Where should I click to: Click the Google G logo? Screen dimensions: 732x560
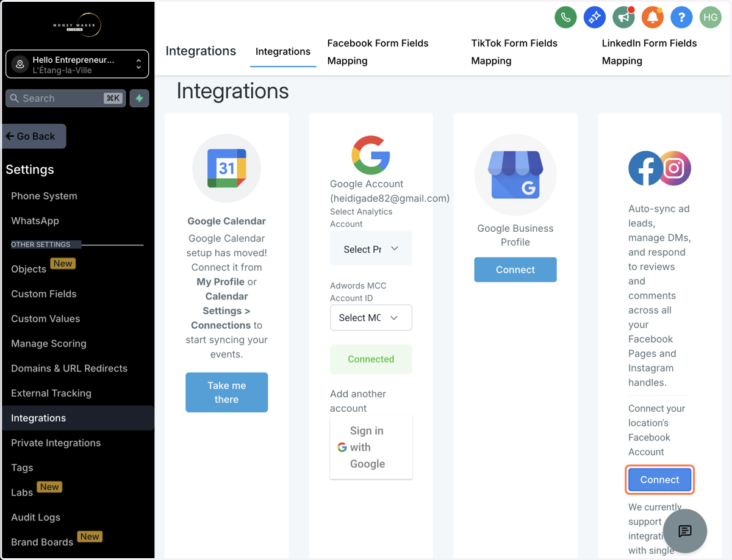coord(371,155)
